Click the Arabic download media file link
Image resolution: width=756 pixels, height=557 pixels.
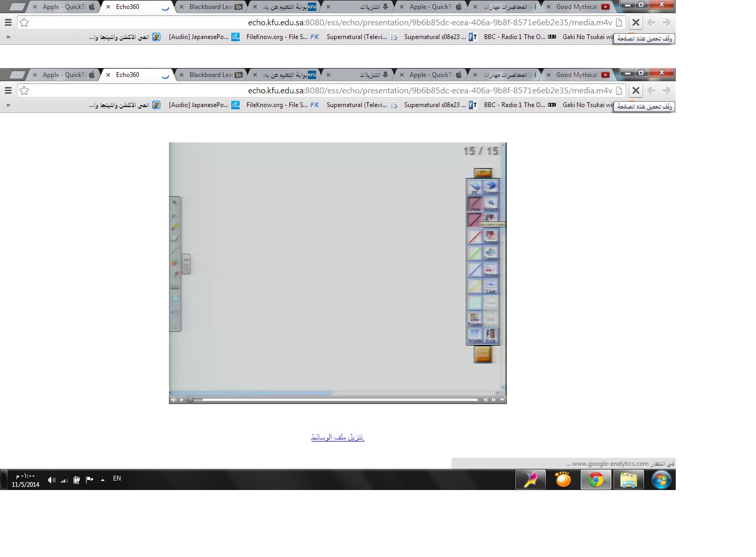pos(337,437)
